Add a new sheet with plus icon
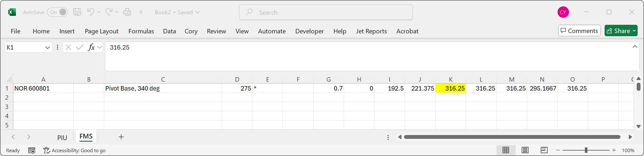The image size is (644, 156). (x=121, y=137)
